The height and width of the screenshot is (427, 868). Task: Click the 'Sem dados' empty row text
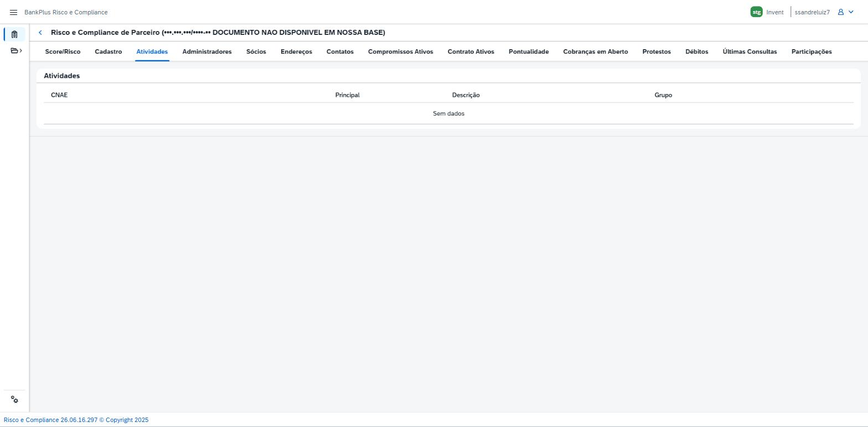448,113
